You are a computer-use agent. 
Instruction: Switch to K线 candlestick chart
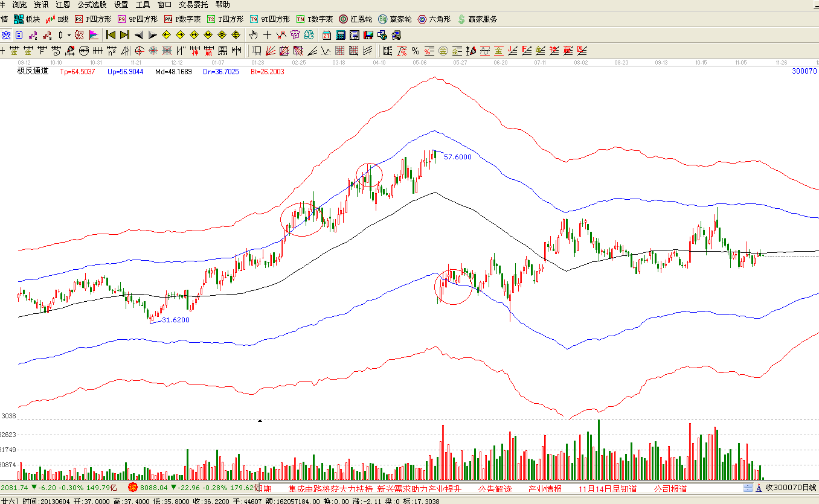click(57, 19)
